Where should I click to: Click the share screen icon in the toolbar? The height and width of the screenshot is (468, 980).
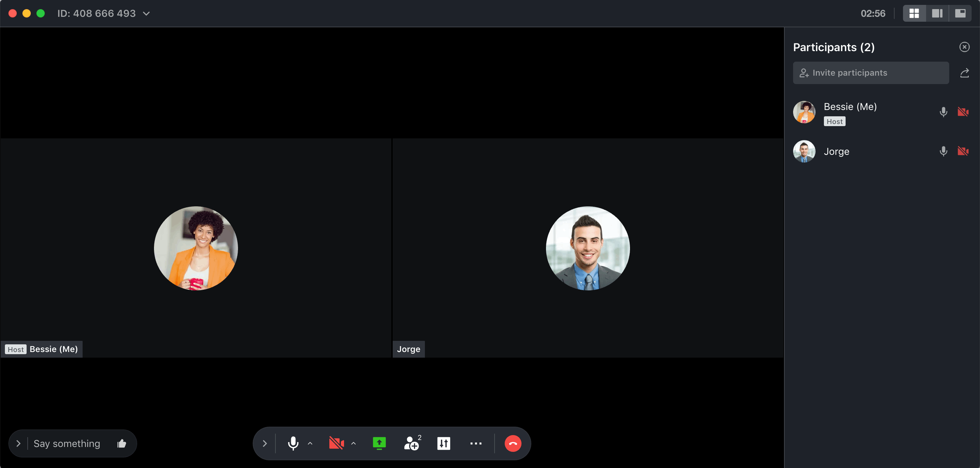pyautogui.click(x=379, y=443)
